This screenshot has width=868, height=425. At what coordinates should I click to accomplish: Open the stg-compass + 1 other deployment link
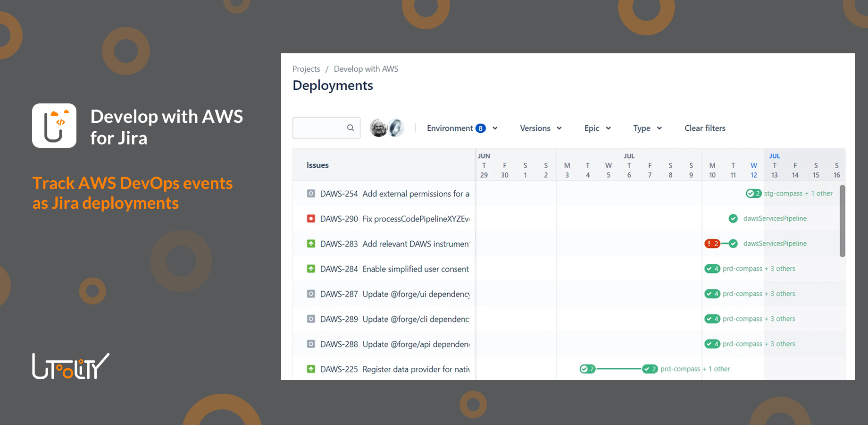pos(797,193)
